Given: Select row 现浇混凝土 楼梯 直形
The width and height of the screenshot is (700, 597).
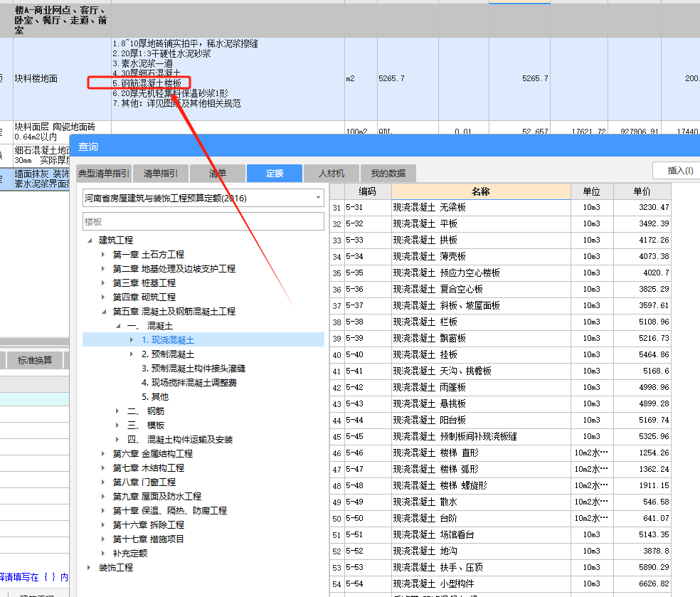Looking at the screenshot, I should tap(500, 453).
